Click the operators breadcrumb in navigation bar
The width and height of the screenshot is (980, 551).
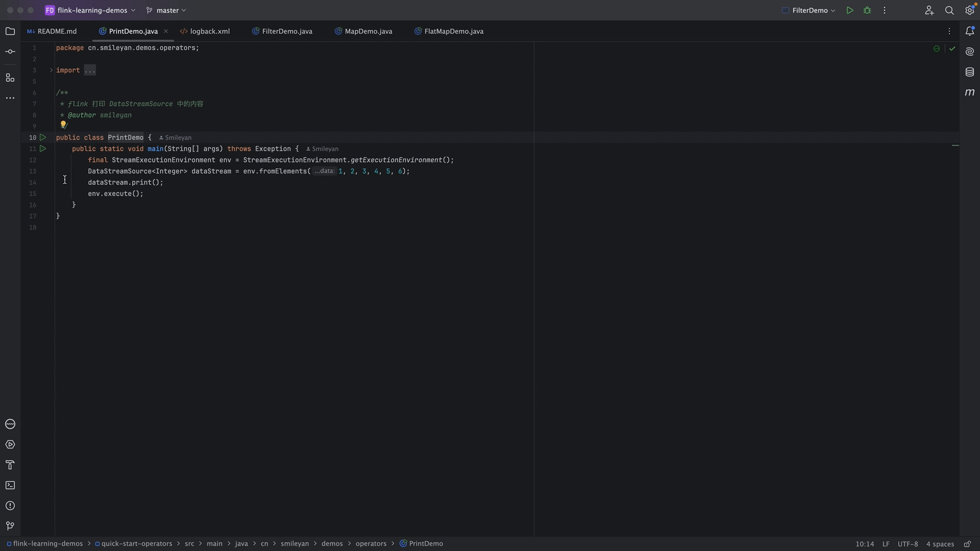point(371,544)
